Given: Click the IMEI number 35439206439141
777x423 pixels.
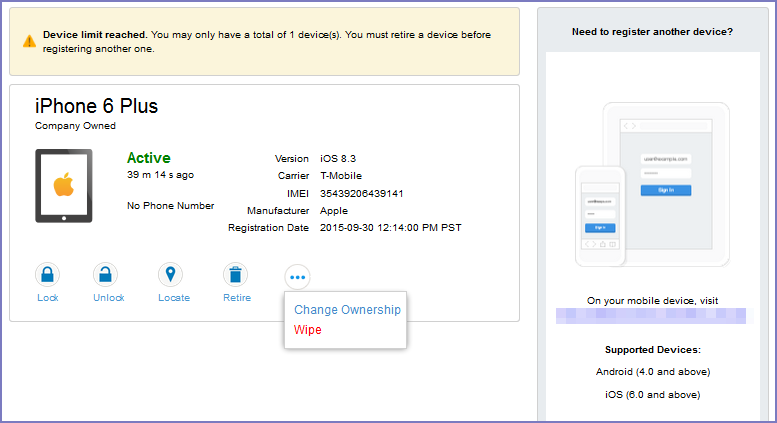Looking at the screenshot, I should (x=362, y=194).
